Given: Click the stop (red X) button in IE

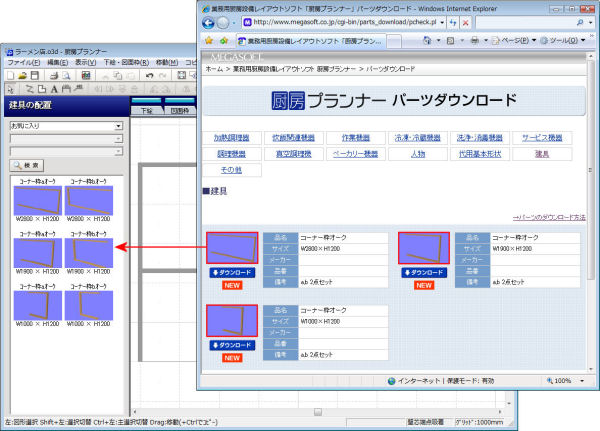Looking at the screenshot, I should 465,21.
